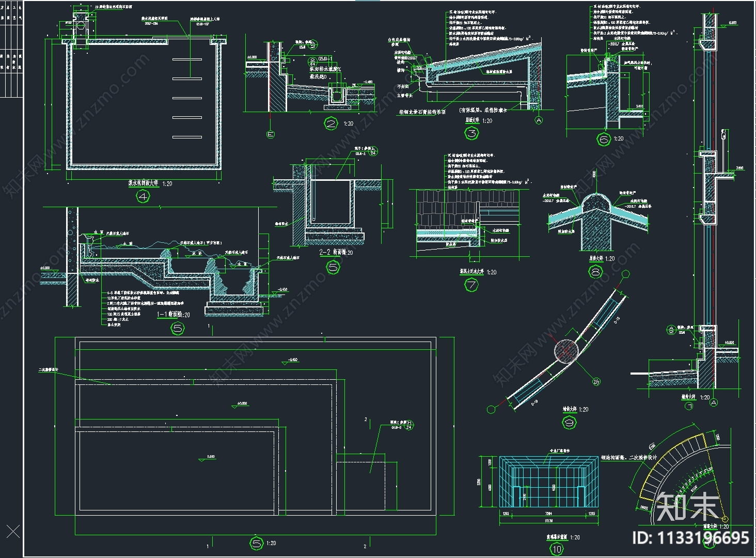Click the 知末 logo
The height and width of the screenshot is (558, 756).
[x=688, y=507]
